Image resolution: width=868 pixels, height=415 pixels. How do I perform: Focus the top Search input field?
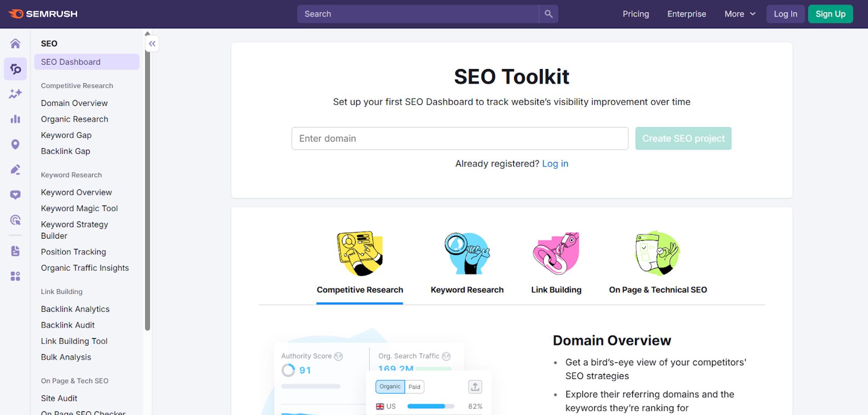pyautogui.click(x=418, y=14)
